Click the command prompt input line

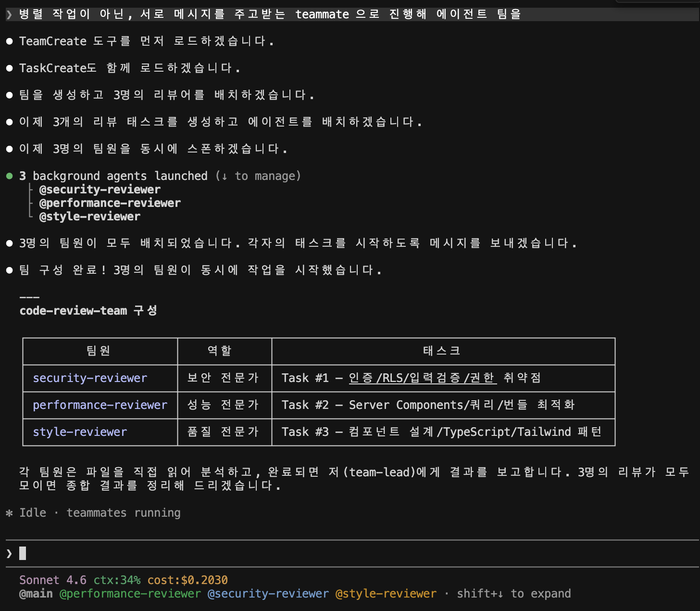tap(352, 553)
